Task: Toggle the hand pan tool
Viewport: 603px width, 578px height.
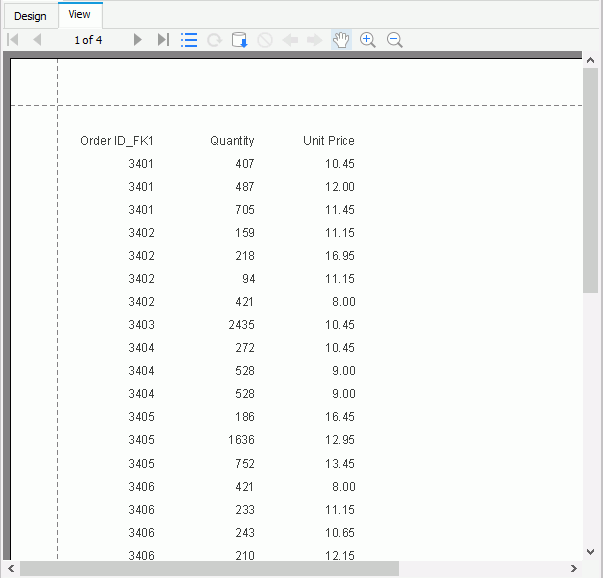Action: [x=341, y=40]
